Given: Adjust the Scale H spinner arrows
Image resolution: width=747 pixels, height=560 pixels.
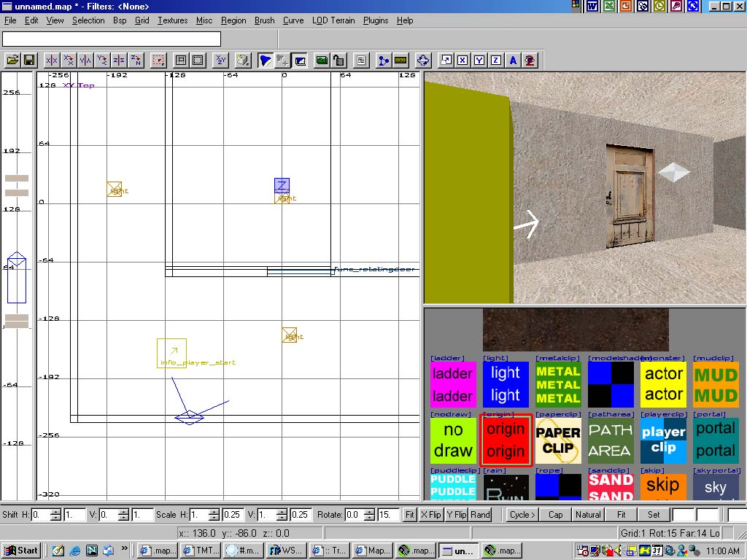Looking at the screenshot, I should [x=214, y=514].
